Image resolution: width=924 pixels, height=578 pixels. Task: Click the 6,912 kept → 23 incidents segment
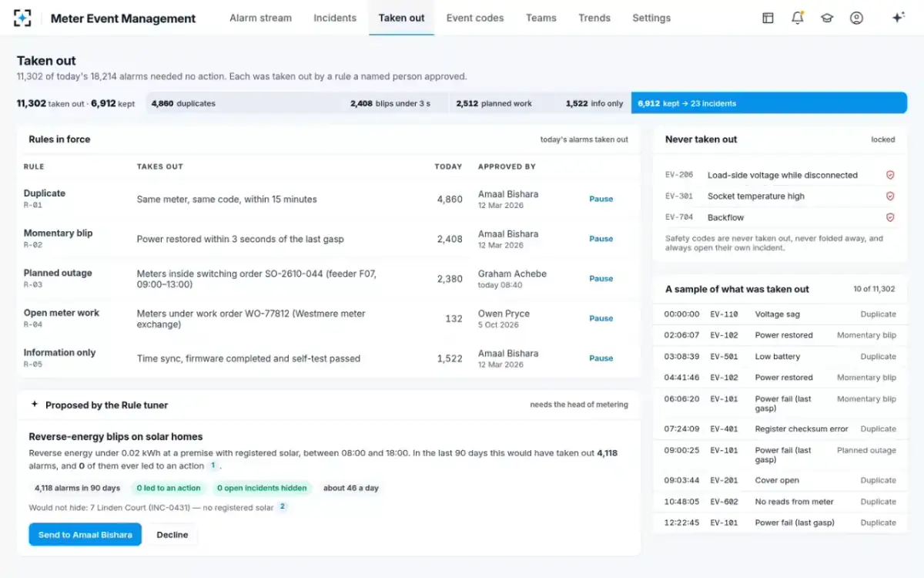coord(769,103)
